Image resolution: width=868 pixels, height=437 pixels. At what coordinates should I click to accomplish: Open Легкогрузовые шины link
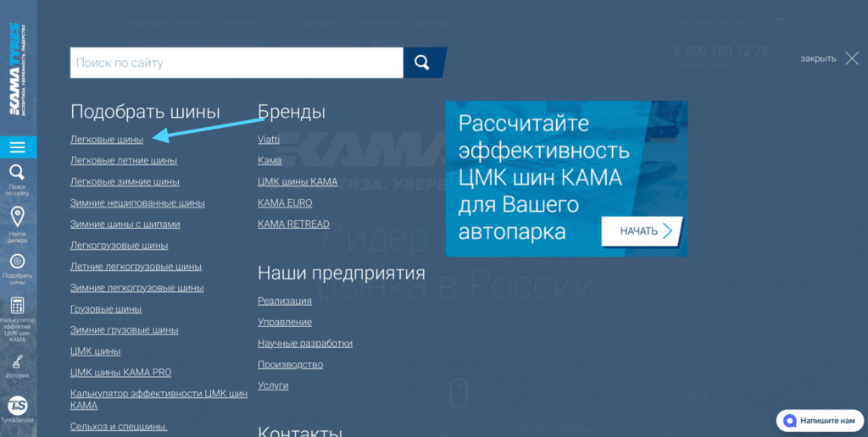pos(119,245)
